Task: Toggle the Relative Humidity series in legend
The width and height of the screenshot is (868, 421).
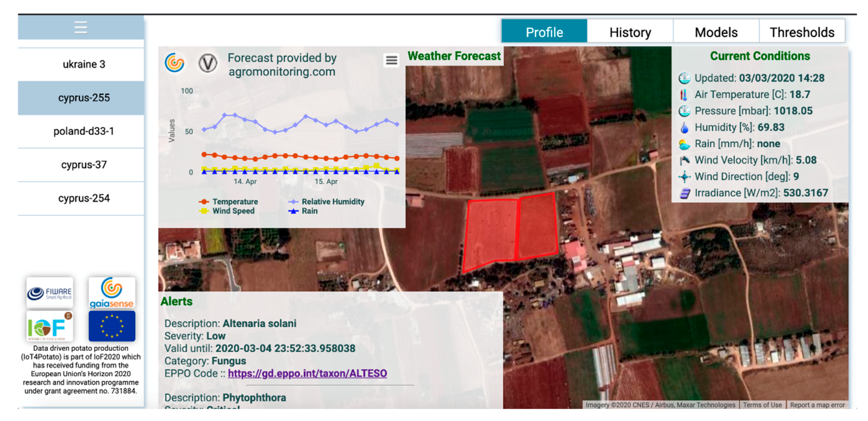Action: point(326,202)
